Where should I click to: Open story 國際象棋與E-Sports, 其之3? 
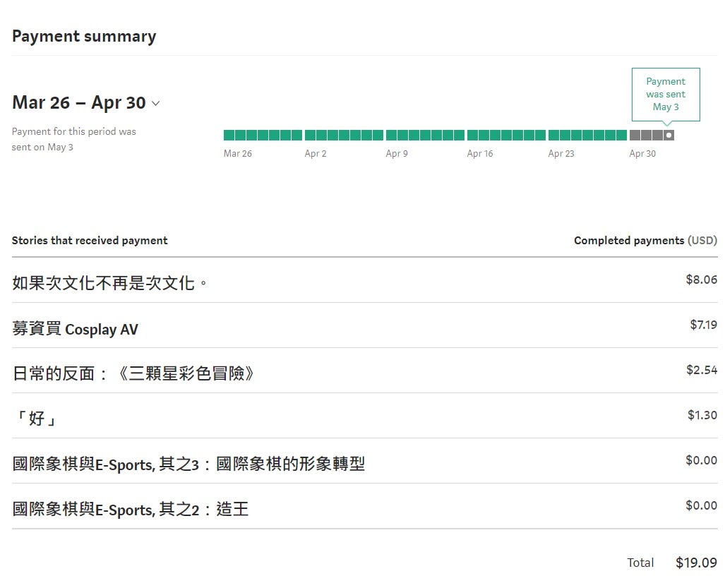coord(188,464)
